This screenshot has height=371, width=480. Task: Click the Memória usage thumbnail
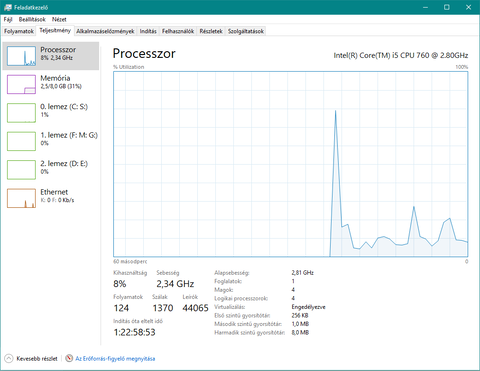[21, 84]
